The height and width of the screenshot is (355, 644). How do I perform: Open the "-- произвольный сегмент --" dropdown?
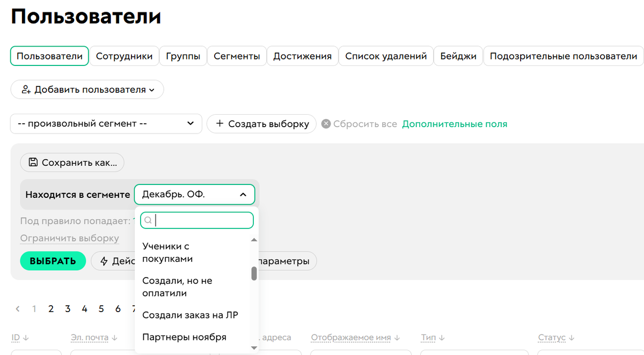pos(106,124)
